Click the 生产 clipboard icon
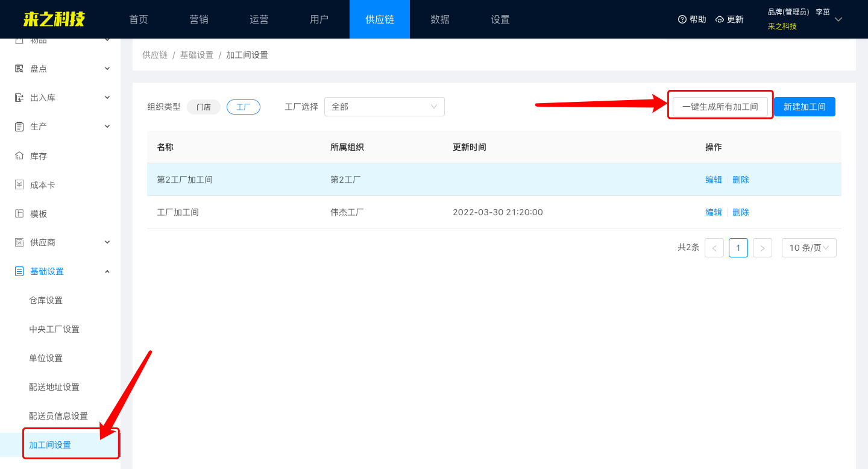The height and width of the screenshot is (469, 868). tap(19, 127)
